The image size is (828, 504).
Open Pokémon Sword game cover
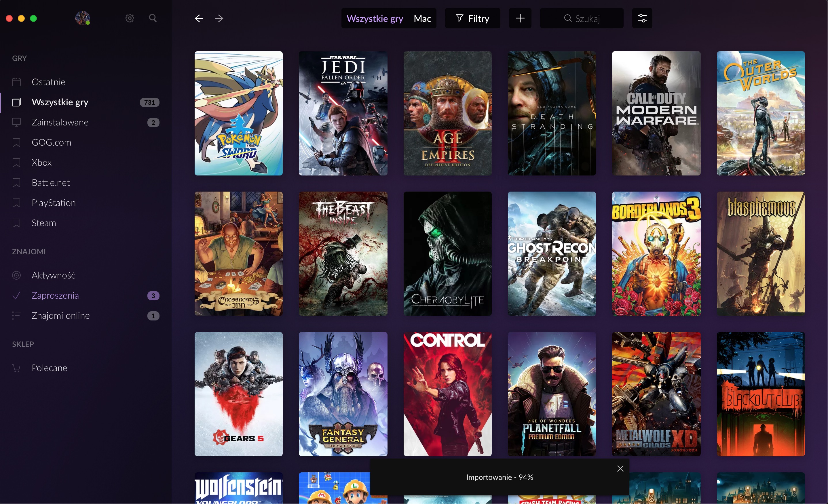239,113
